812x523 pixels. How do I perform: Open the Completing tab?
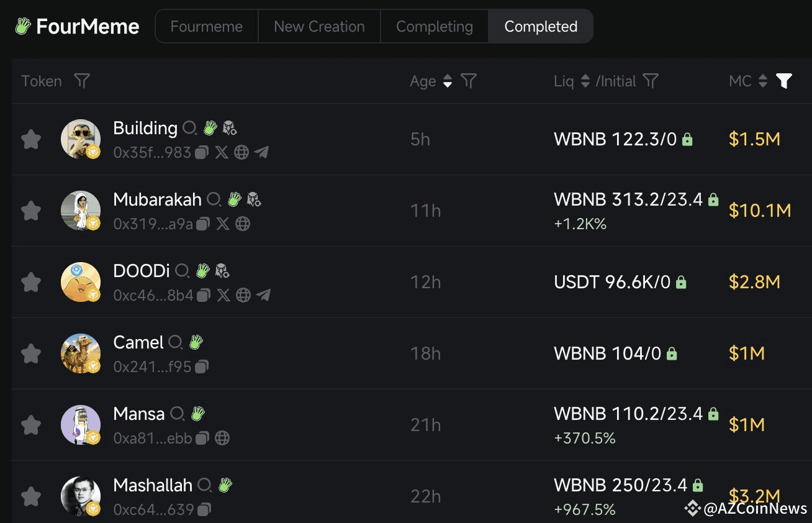(x=434, y=26)
